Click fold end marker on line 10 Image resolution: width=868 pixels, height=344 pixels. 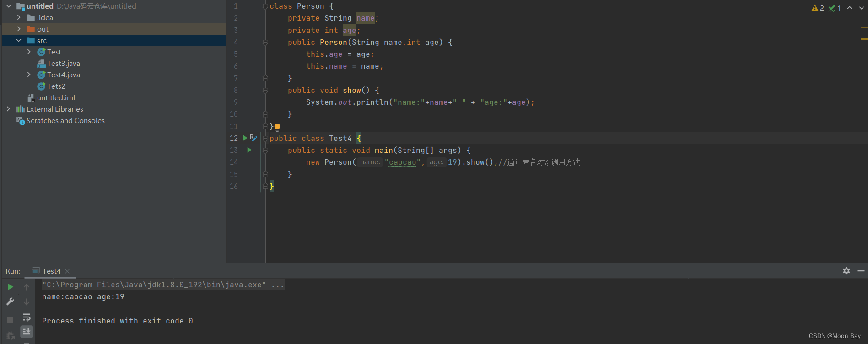tap(265, 114)
